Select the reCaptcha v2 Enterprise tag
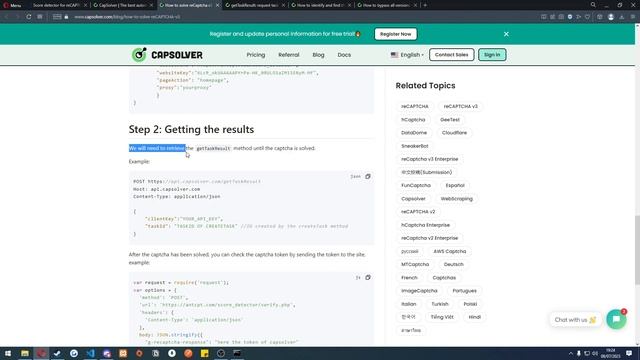640x360 pixels. click(429, 238)
